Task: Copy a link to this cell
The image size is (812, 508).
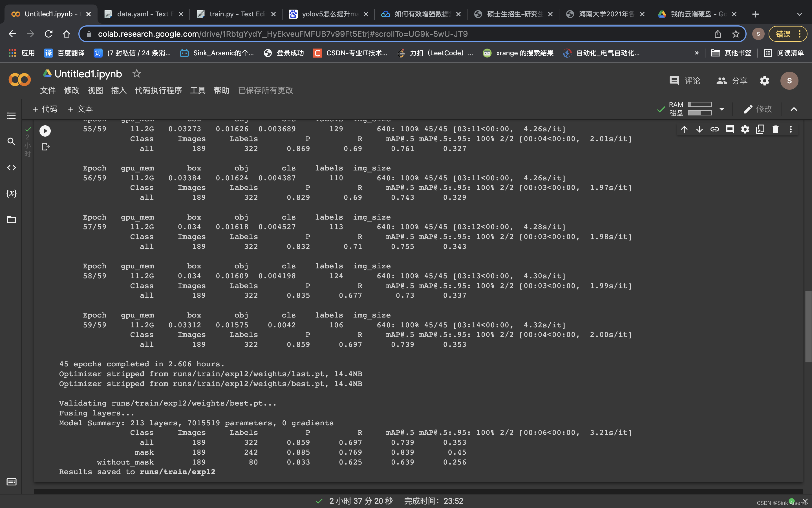Action: click(x=715, y=129)
